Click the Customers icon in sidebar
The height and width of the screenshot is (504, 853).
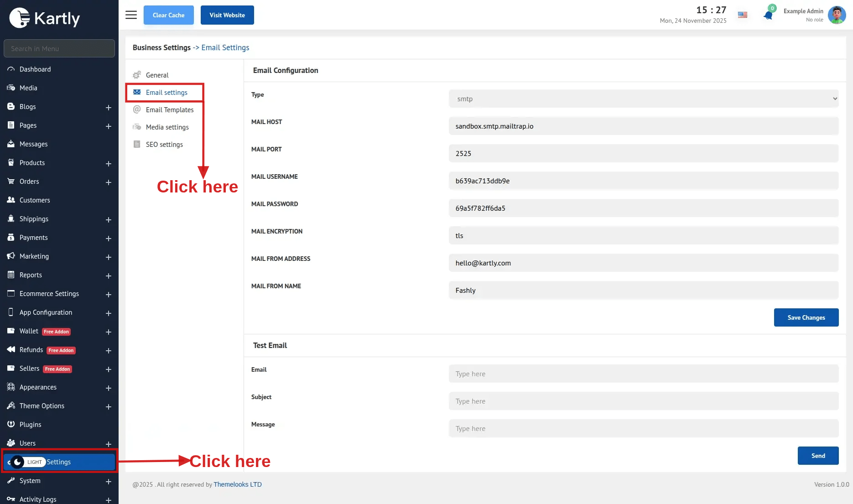(11, 200)
